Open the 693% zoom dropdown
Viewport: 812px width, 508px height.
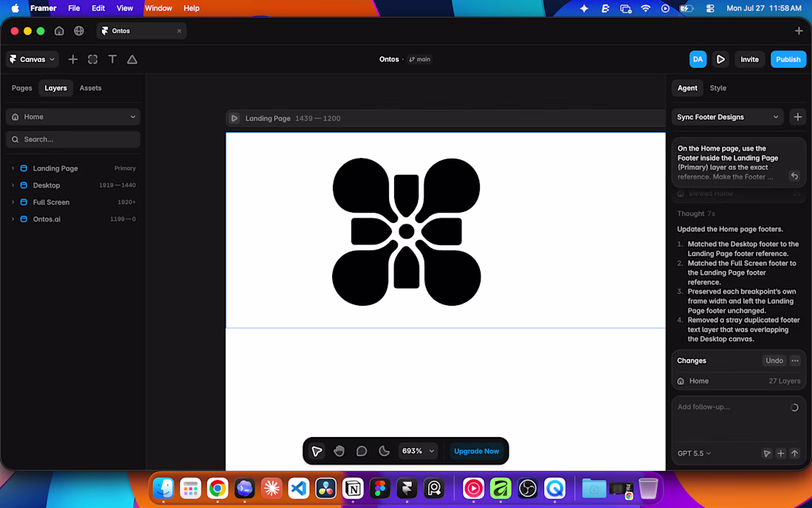tap(418, 451)
